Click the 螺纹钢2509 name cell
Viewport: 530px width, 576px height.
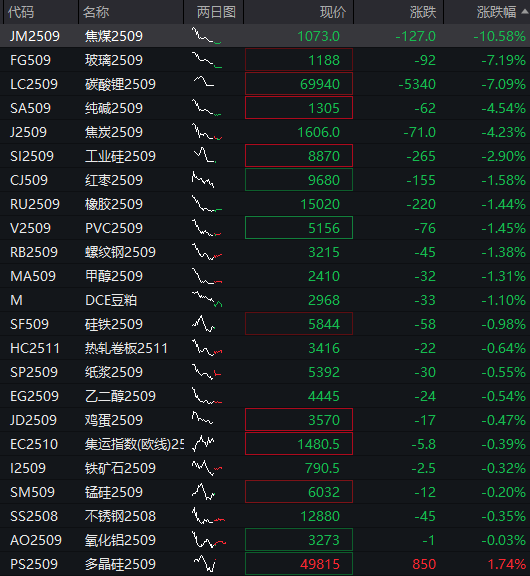click(120, 252)
